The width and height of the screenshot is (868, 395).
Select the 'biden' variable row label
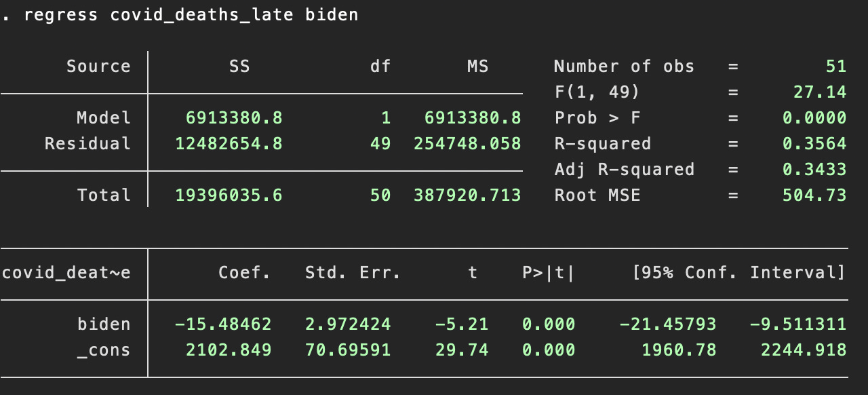[104, 324]
